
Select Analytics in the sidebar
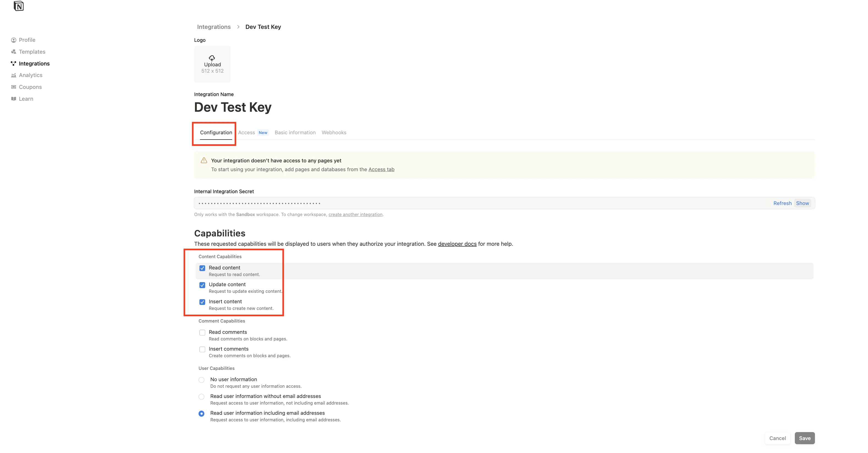31,75
